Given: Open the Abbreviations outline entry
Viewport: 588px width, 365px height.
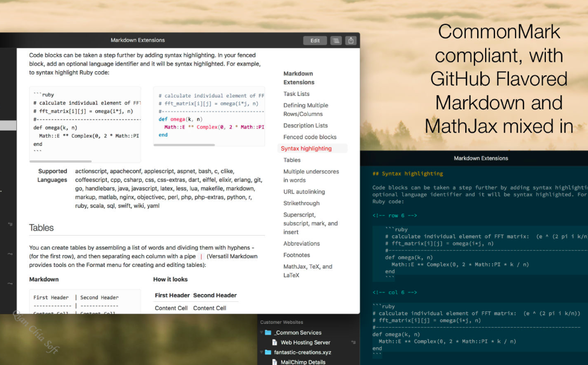Looking at the screenshot, I should [x=301, y=243].
